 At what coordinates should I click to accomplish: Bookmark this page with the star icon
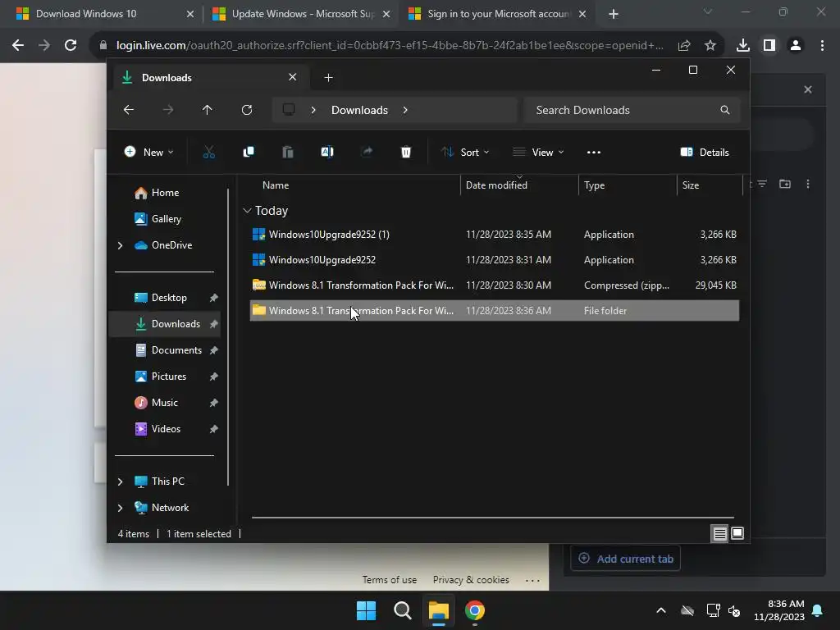click(710, 46)
